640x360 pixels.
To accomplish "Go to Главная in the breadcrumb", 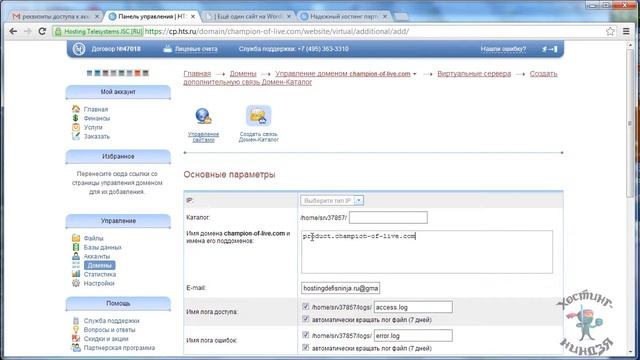I will click(x=197, y=73).
